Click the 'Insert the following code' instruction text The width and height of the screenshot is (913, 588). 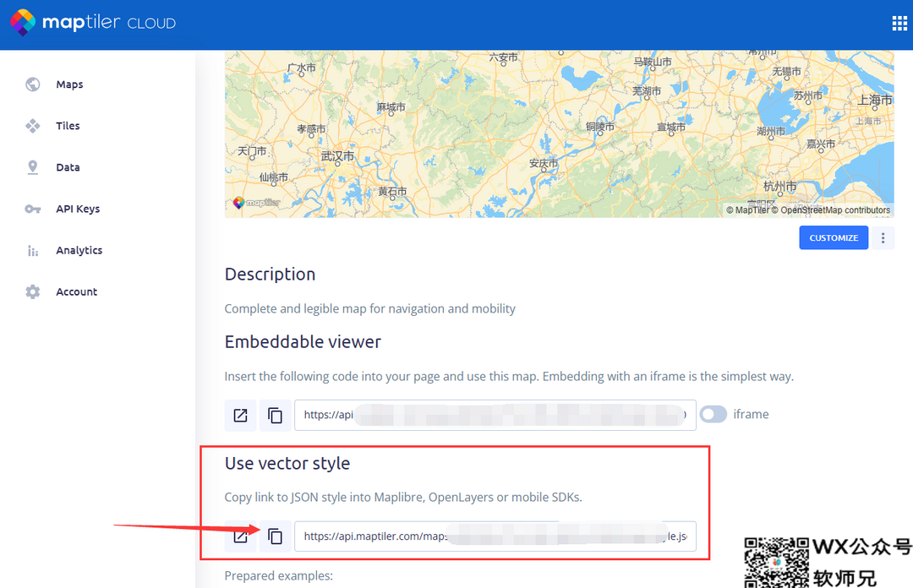(509, 377)
